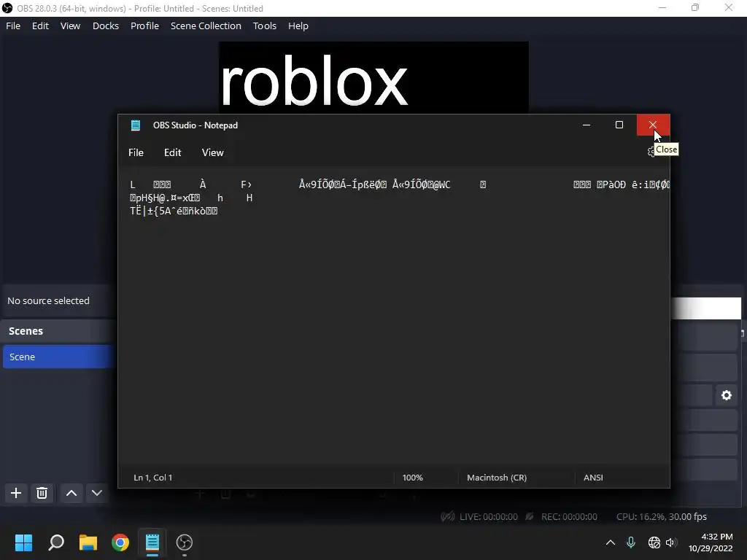
Task: Open the Windows Start menu
Action: (23, 542)
